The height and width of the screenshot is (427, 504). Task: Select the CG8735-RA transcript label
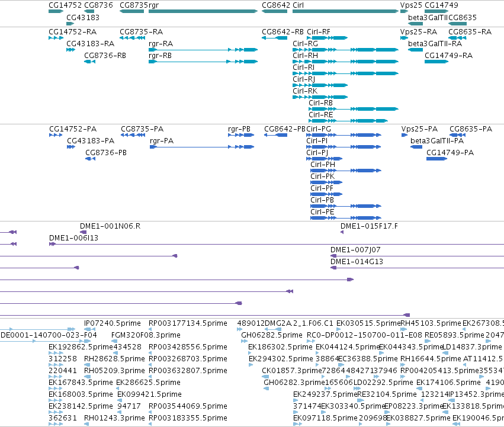click(x=141, y=32)
